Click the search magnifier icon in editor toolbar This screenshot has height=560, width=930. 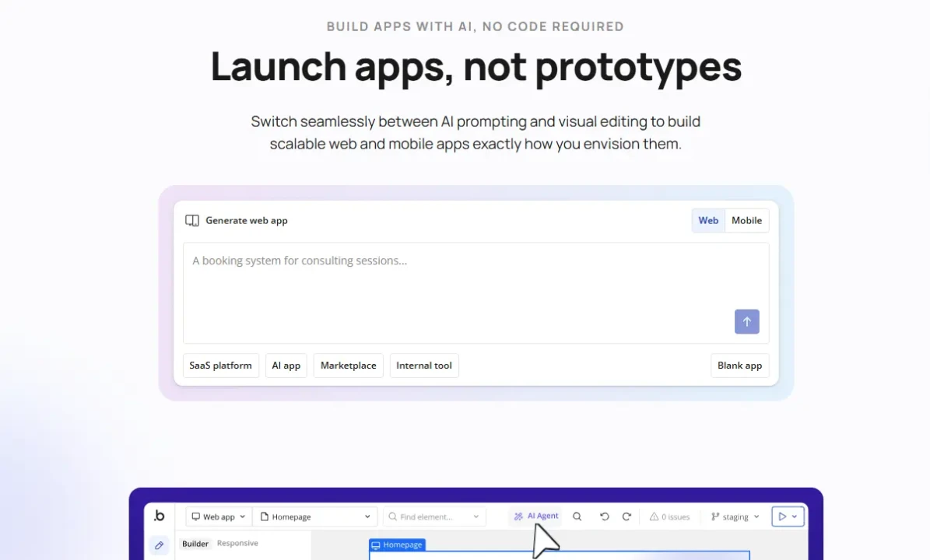coord(577,516)
